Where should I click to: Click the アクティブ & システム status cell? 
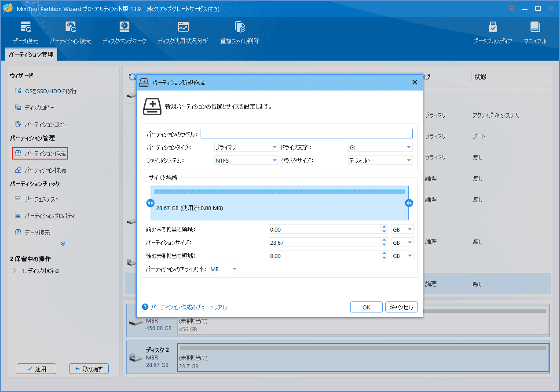496,116
